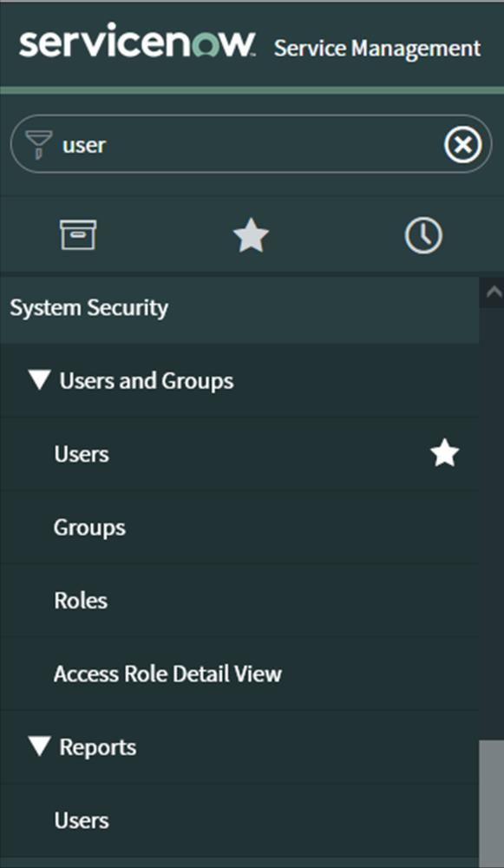Click the Service Management header text
The image size is (504, 868).
coord(377,48)
